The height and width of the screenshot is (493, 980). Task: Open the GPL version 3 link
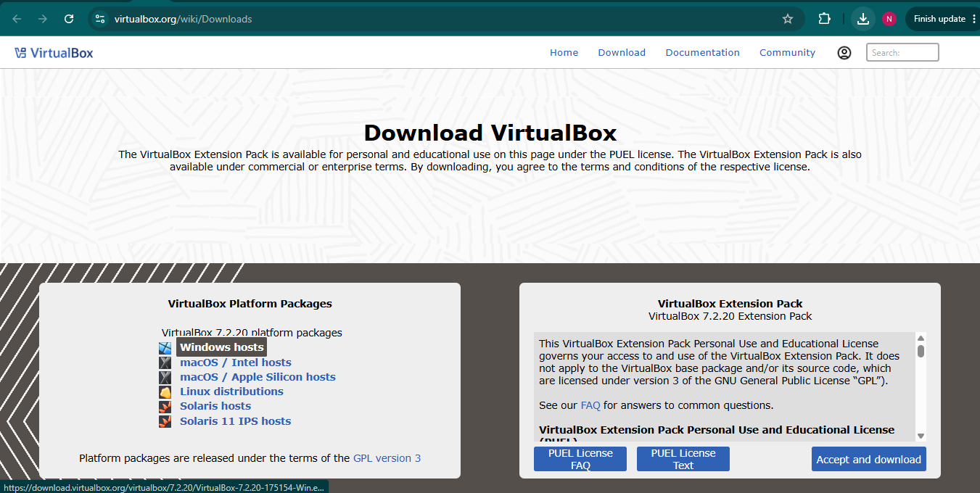point(387,458)
